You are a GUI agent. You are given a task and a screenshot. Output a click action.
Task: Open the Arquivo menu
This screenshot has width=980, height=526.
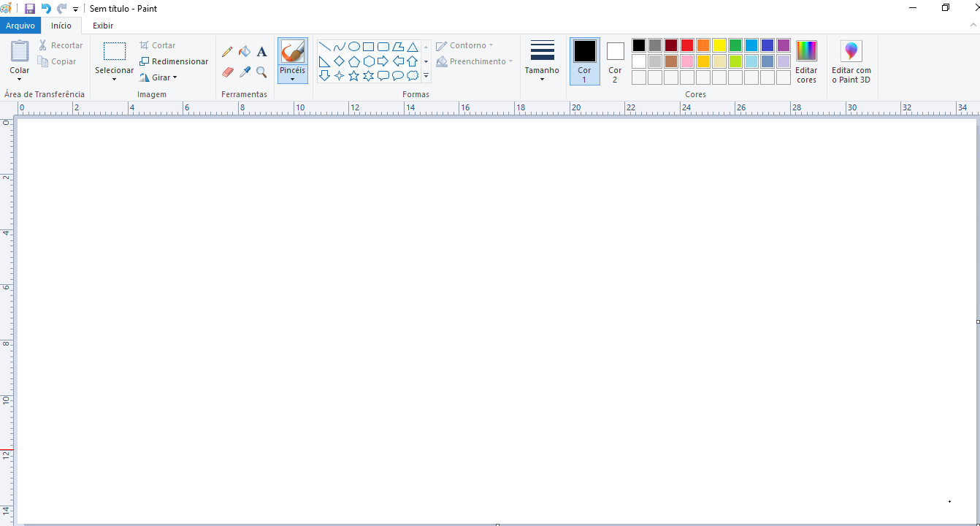[x=20, y=26]
